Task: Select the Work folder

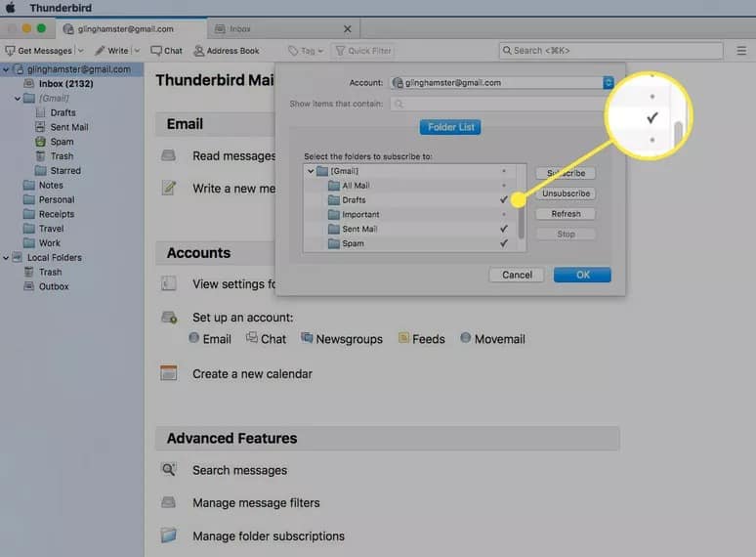Action: tap(49, 243)
